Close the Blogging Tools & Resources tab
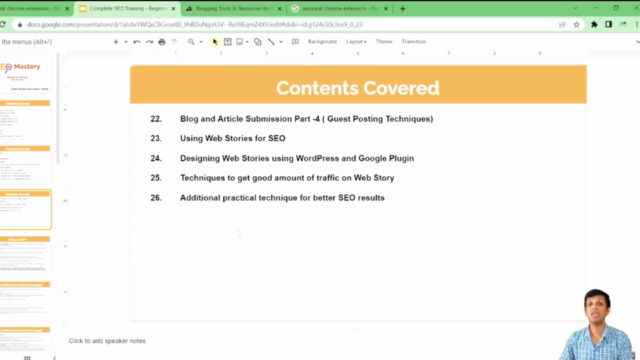This screenshot has width=640, height=360. tap(280, 9)
